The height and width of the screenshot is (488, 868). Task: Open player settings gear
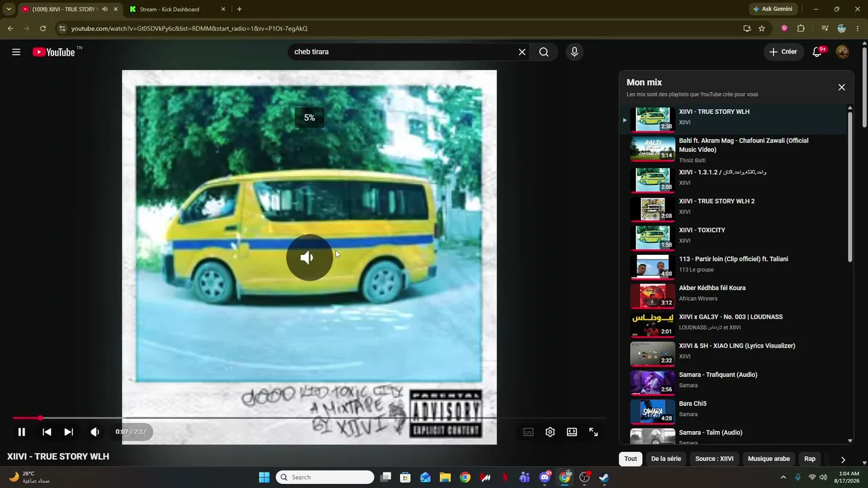coord(550,432)
